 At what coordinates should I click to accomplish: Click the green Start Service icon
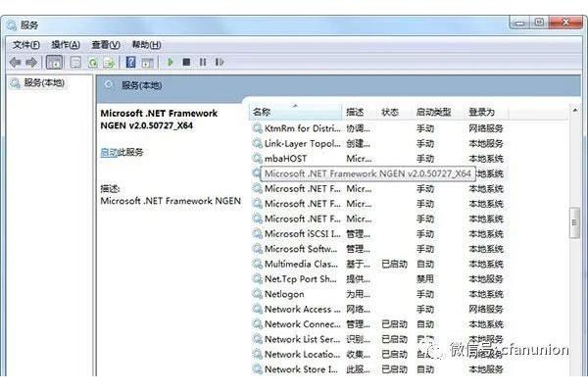(171, 62)
